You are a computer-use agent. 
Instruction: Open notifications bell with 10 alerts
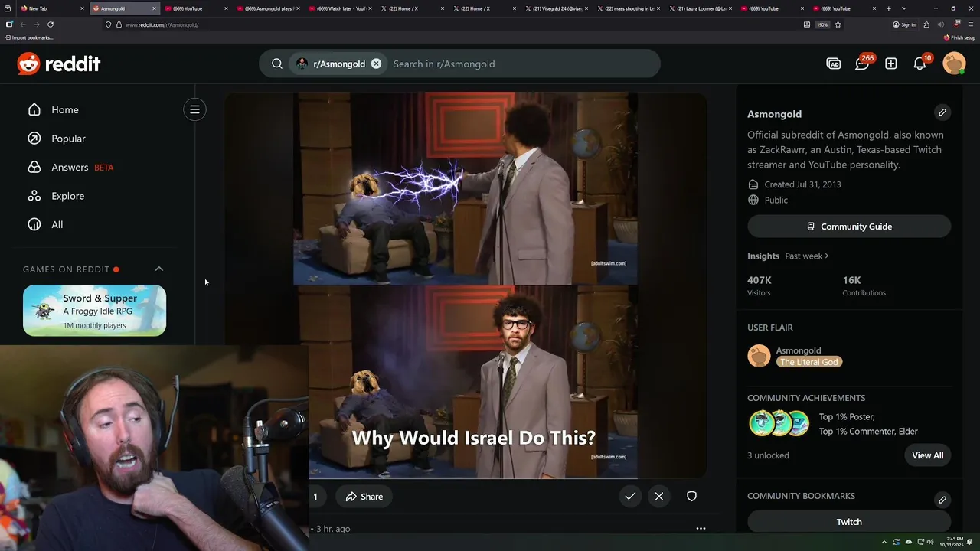(x=920, y=64)
